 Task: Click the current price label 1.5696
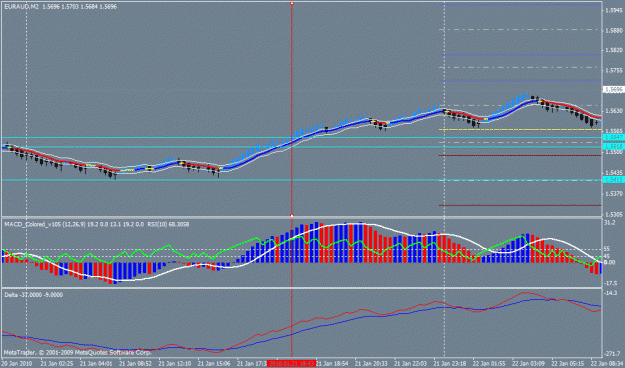point(613,90)
